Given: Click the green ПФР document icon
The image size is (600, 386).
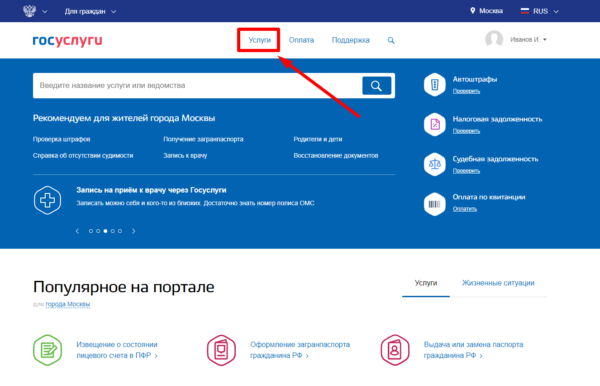Looking at the screenshot, I should click(x=47, y=350).
